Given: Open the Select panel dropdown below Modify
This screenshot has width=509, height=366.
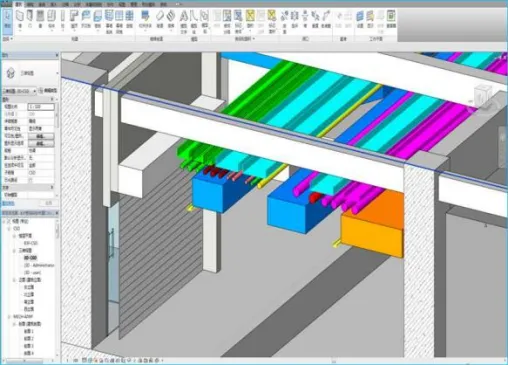Looking at the screenshot, I should pyautogui.click(x=7, y=39).
